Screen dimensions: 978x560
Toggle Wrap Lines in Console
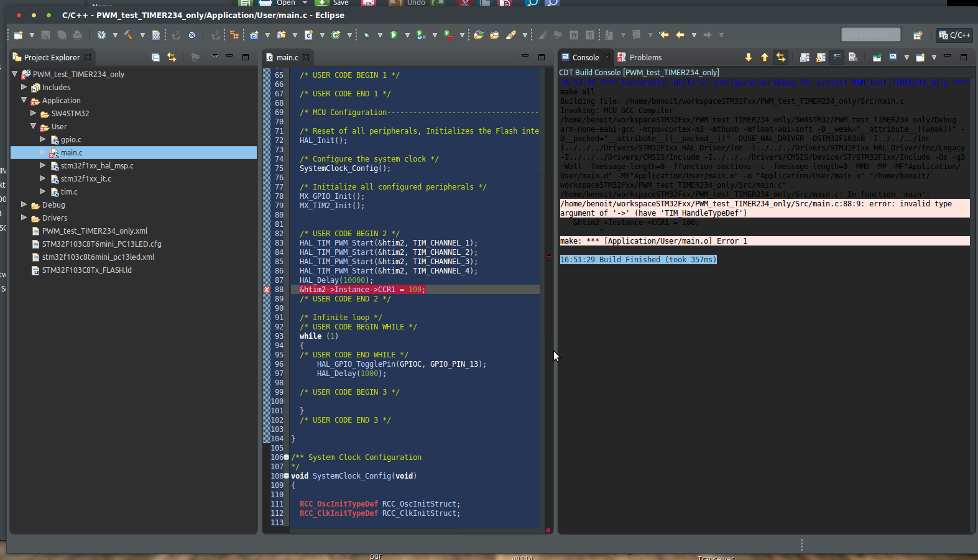tap(837, 57)
